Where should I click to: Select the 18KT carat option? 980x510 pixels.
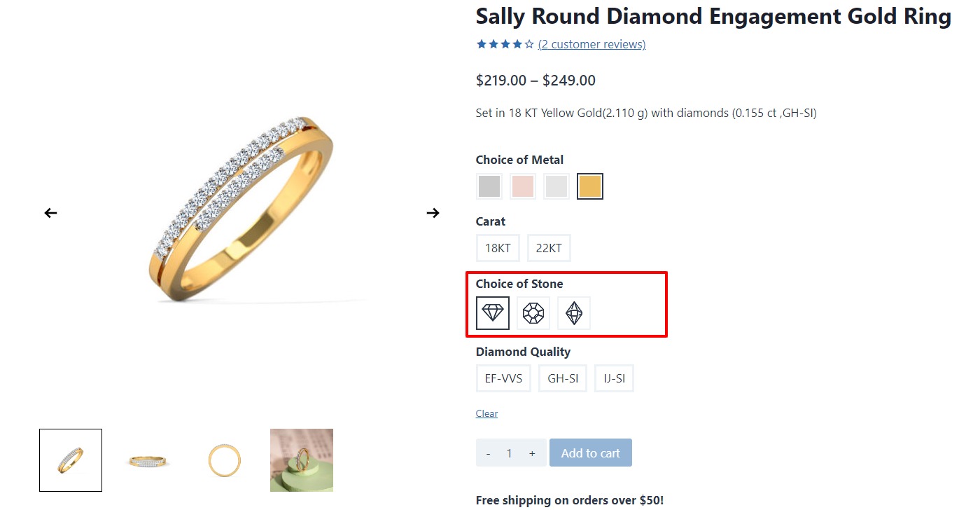[x=498, y=248]
